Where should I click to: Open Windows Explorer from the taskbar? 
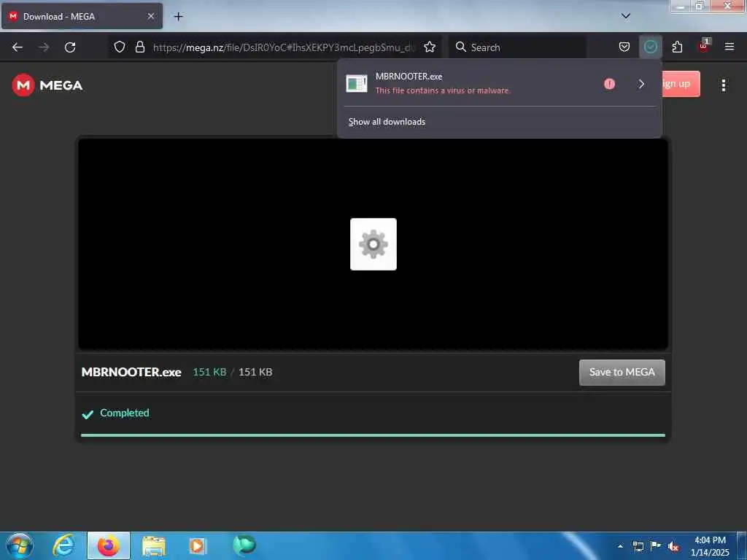click(x=153, y=547)
